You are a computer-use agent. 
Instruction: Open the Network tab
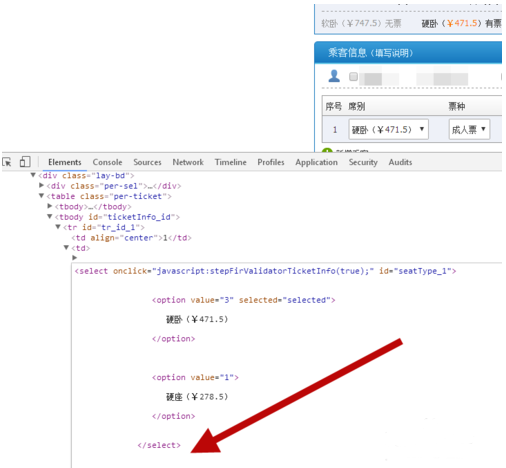188,162
